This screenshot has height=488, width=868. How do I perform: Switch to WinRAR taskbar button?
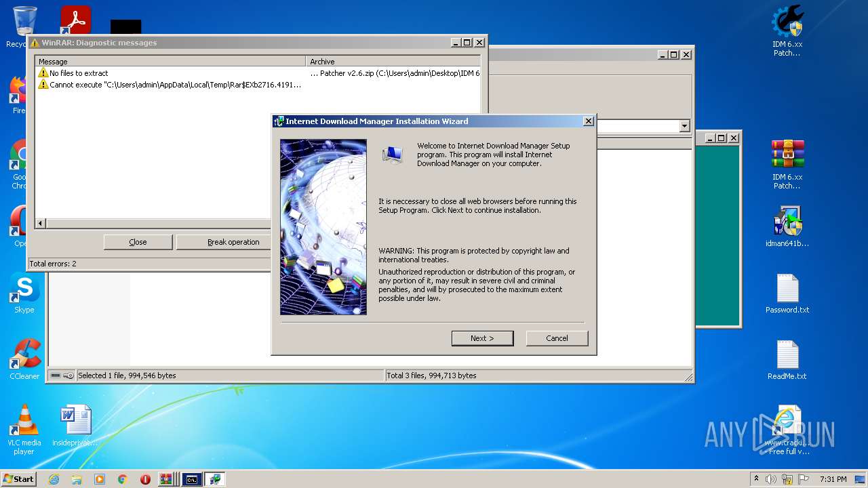(x=166, y=479)
